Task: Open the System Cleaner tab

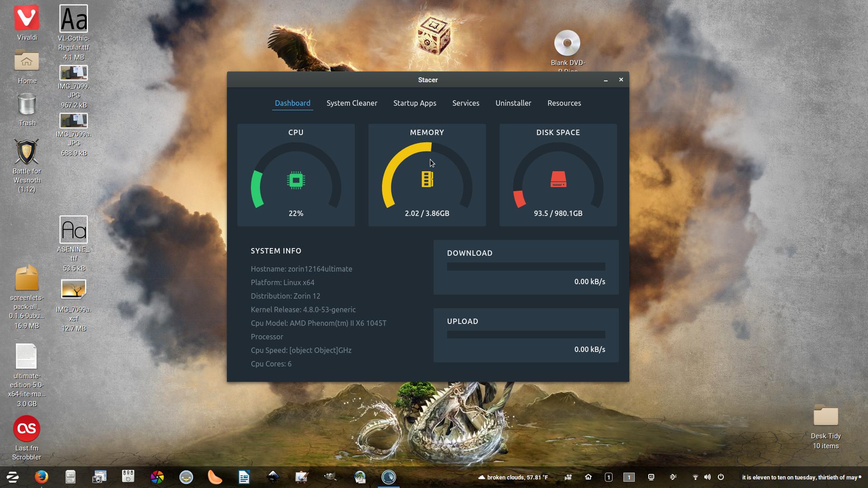Action: (352, 103)
